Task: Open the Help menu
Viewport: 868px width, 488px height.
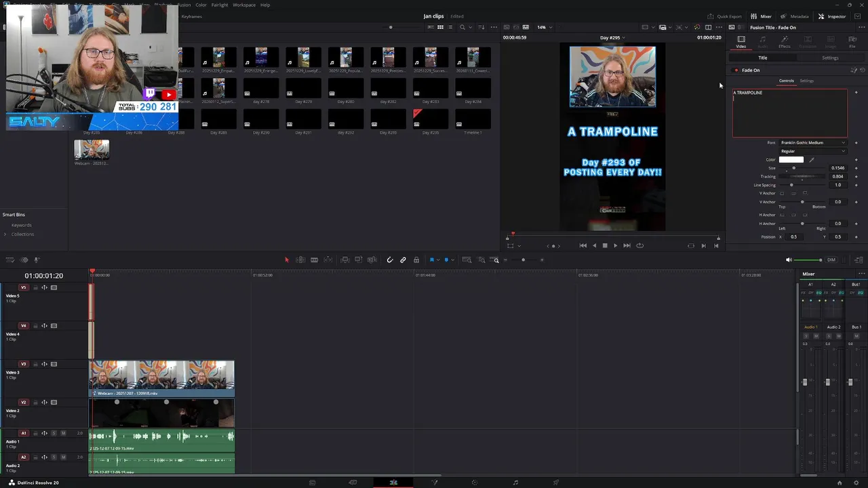Action: pos(265,5)
